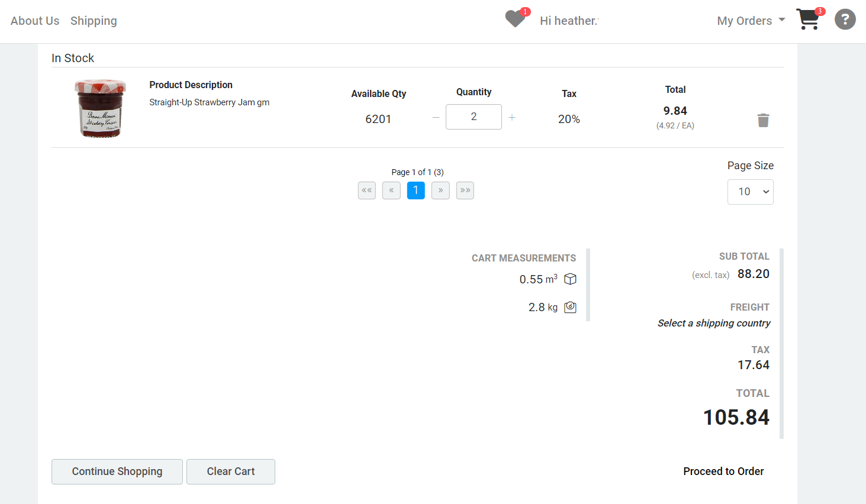This screenshot has height=504, width=866.
Task: Click the help question mark icon
Action: coord(845,20)
